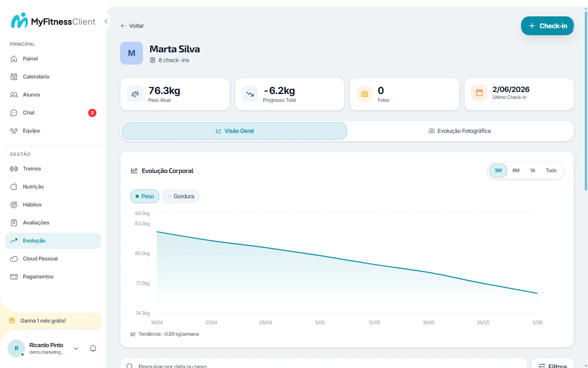The width and height of the screenshot is (588, 368).
Task: Select the 6M time range
Action: click(x=516, y=171)
